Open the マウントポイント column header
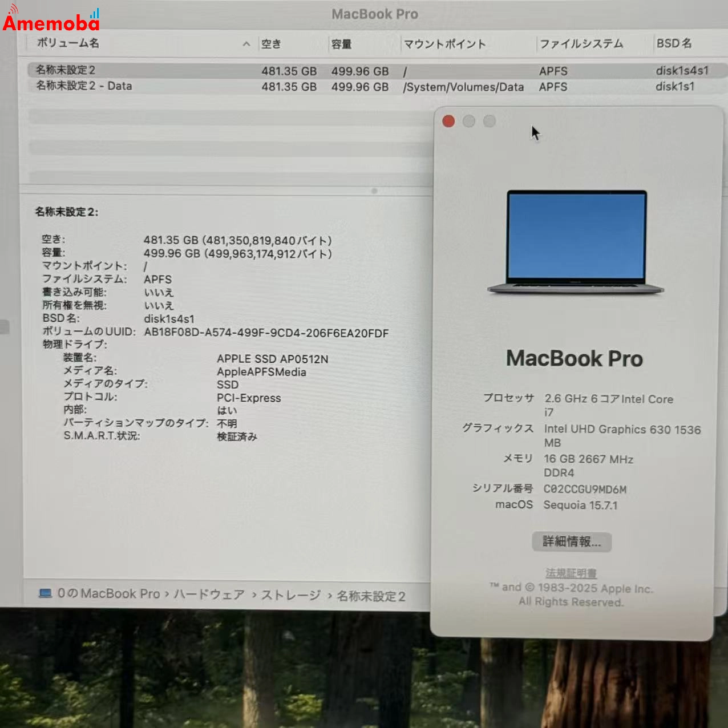728x728 pixels. [x=445, y=44]
